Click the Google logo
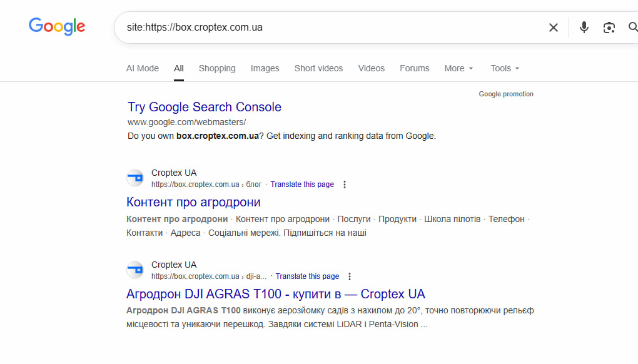 point(57,26)
